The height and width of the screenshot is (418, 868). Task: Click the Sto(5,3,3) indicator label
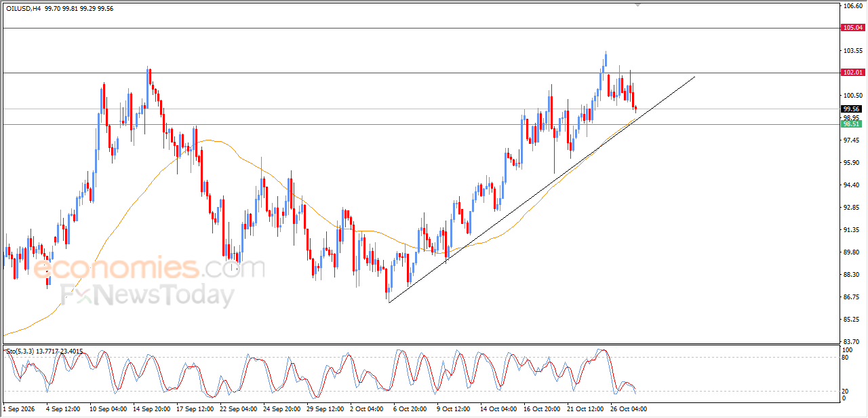point(20,351)
